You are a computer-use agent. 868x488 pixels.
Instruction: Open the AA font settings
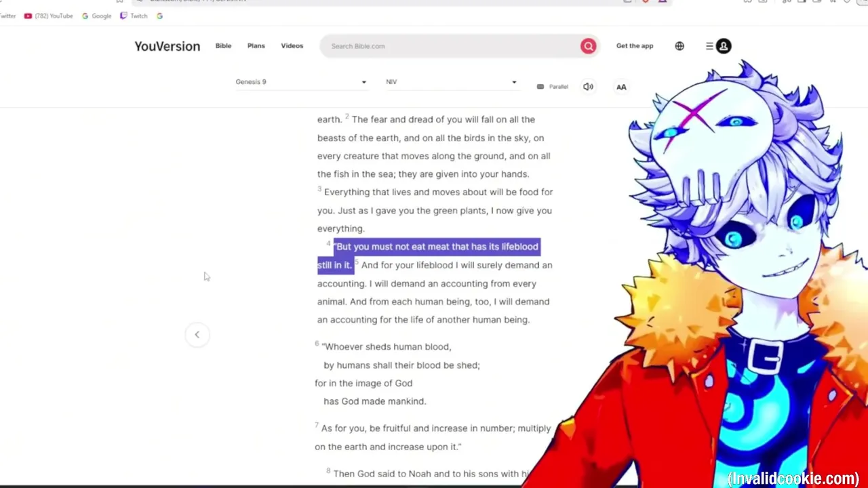pos(621,87)
